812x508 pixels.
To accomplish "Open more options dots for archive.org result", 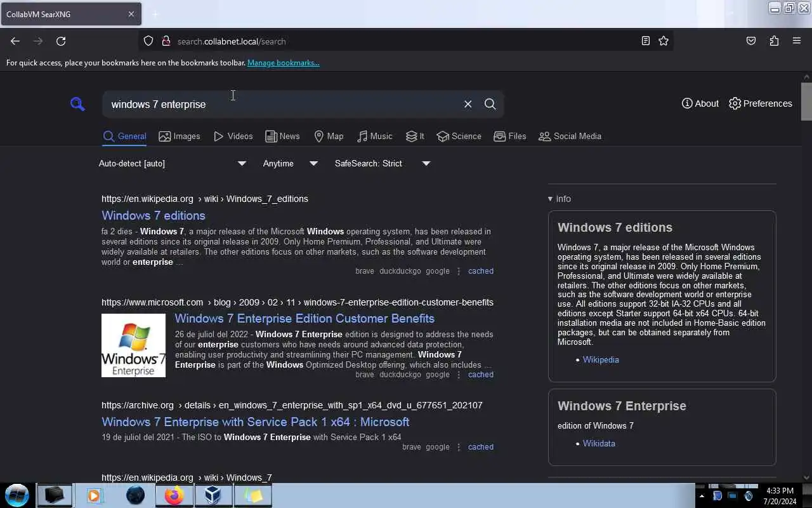I will [x=459, y=447].
